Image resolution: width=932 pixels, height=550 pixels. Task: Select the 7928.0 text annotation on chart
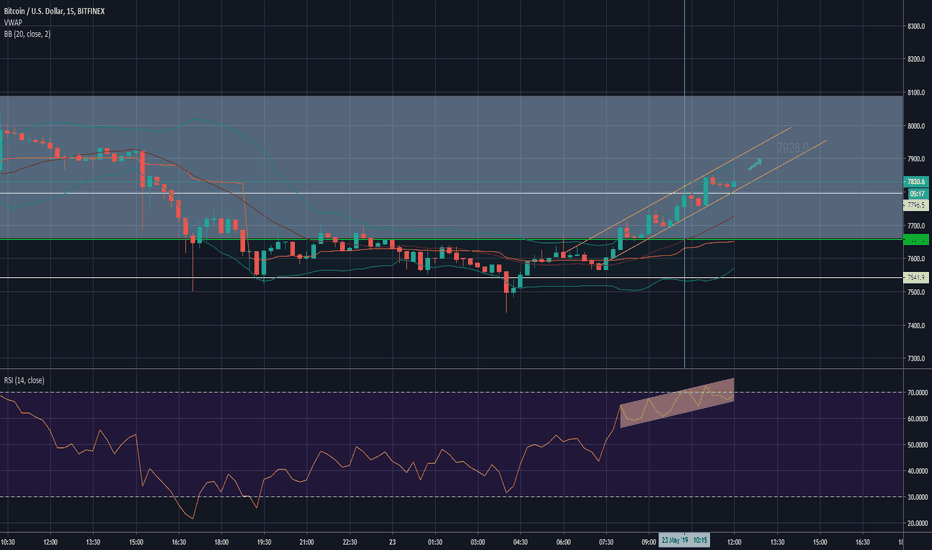tap(792, 148)
